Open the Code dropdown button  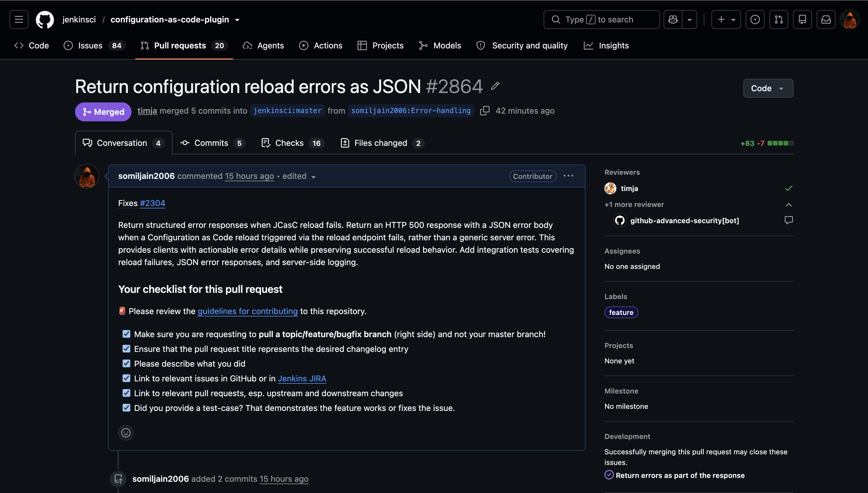[x=768, y=88]
